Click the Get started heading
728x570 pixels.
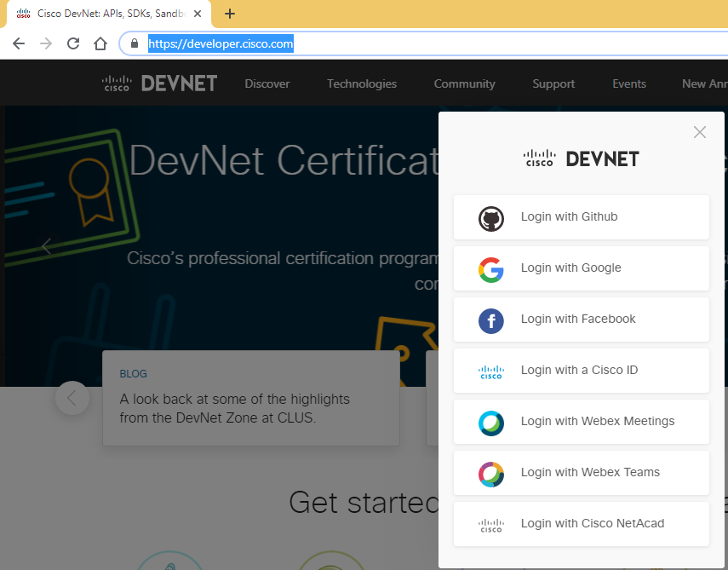pyautogui.click(x=364, y=503)
